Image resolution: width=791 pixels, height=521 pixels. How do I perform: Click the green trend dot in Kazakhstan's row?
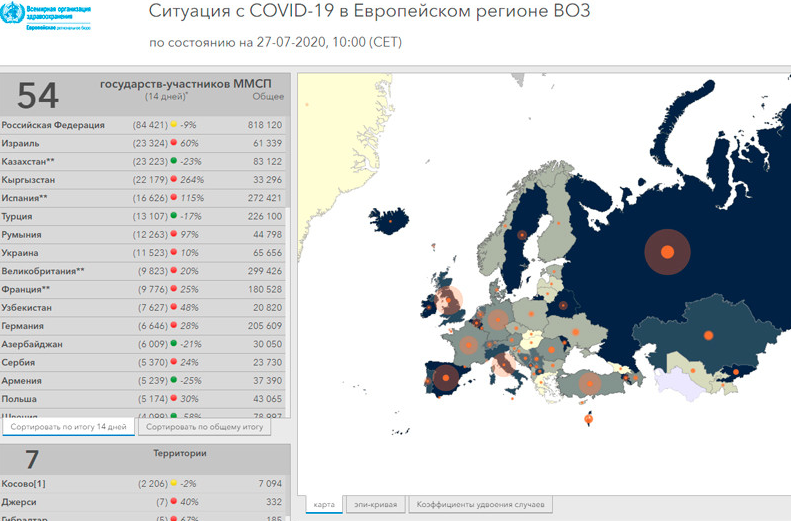(175, 161)
